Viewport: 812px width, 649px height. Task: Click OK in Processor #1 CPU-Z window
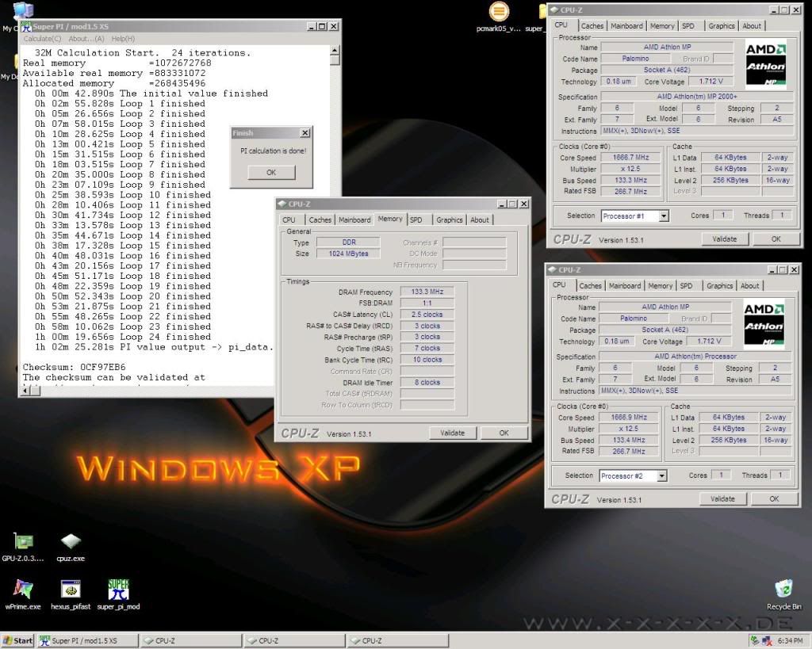(x=776, y=239)
